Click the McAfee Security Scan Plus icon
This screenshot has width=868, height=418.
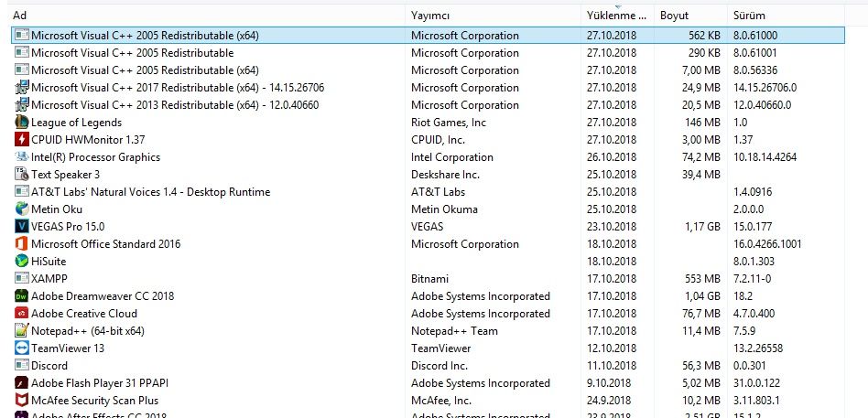pyautogui.click(x=22, y=401)
